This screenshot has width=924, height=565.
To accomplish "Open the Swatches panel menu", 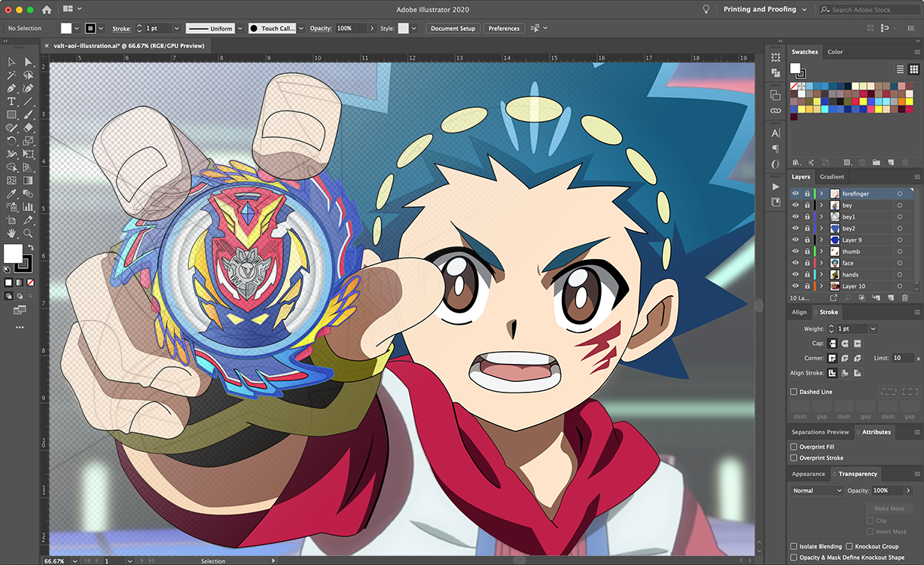I will pyautogui.click(x=916, y=52).
